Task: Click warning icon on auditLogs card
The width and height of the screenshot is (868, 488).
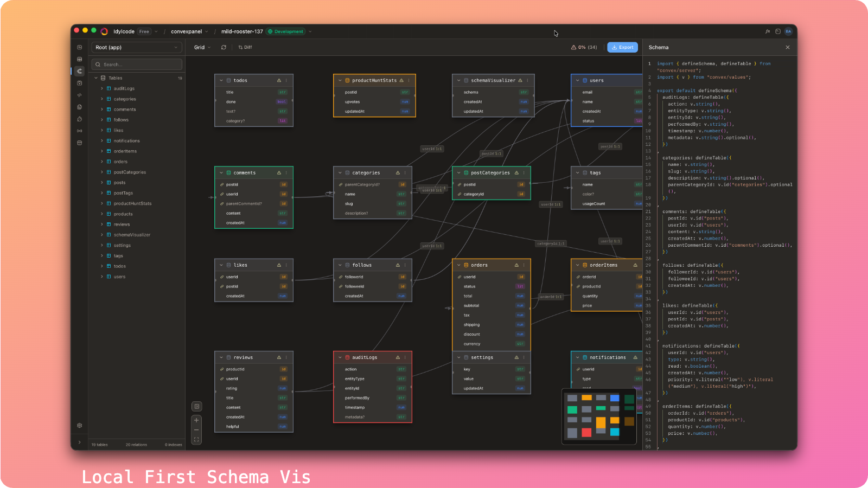Action: point(398,357)
